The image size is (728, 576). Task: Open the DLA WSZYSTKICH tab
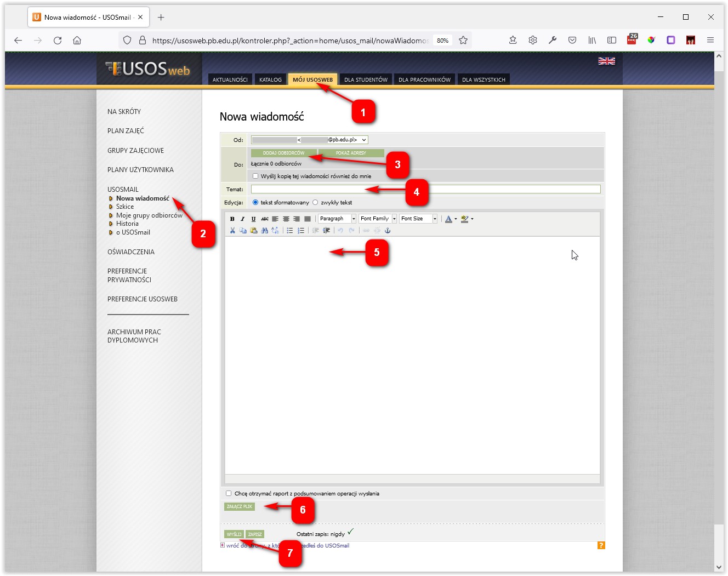tap(484, 79)
